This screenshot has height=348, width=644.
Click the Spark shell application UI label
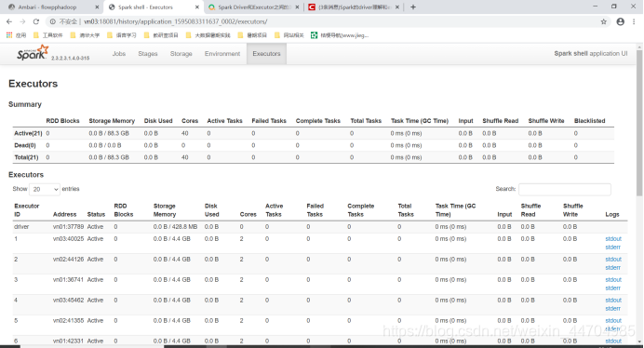coord(591,54)
